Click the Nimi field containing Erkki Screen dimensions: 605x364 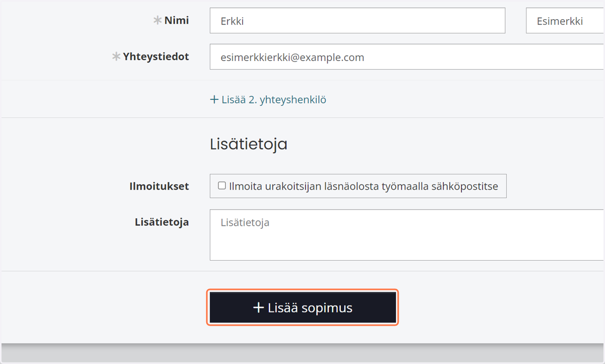(357, 21)
